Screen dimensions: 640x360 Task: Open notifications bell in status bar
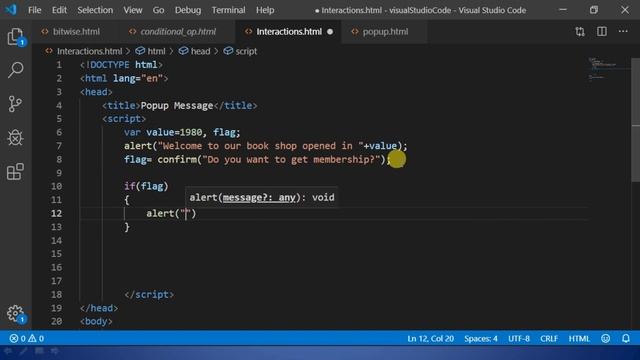tap(626, 338)
